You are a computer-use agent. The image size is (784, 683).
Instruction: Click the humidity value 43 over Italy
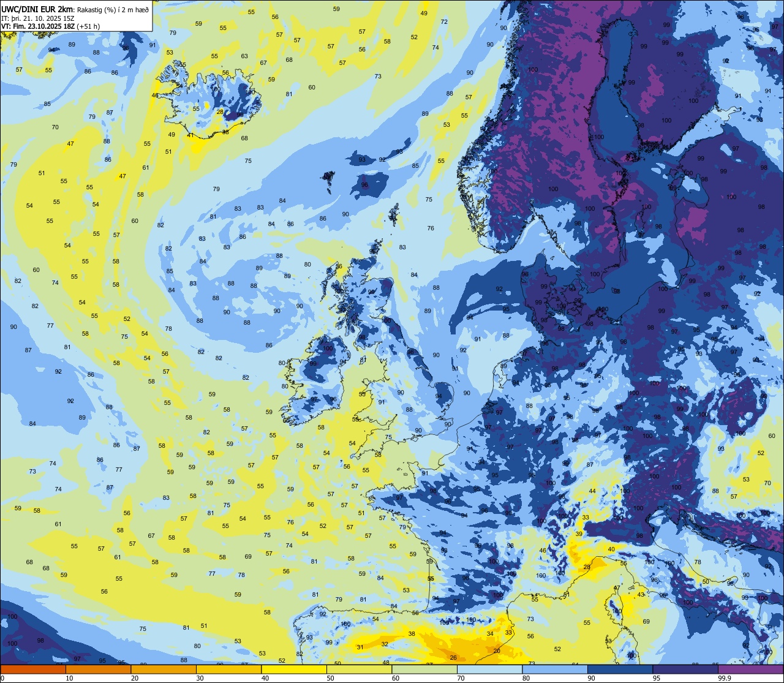(641, 595)
